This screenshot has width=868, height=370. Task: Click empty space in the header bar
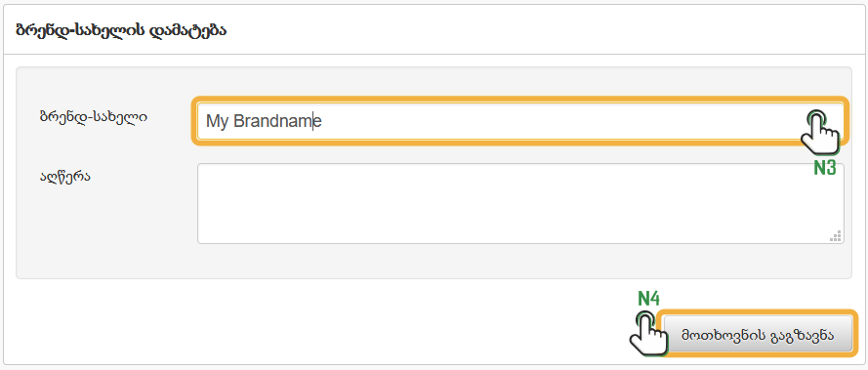pyautogui.click(x=543, y=30)
